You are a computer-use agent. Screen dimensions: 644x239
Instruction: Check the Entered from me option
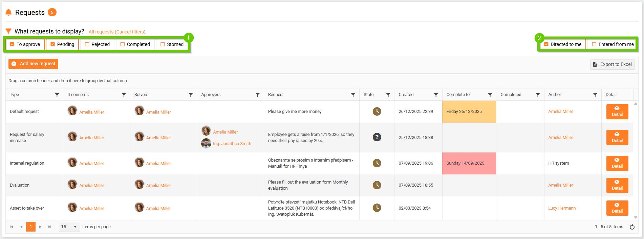click(594, 44)
